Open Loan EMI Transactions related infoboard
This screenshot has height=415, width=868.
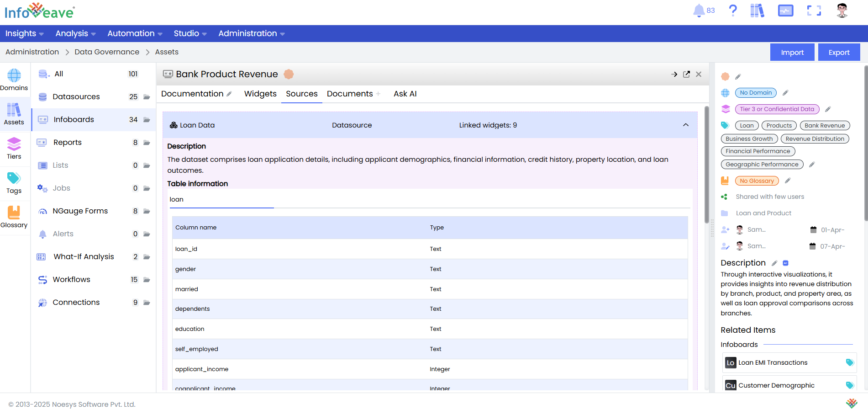tap(789, 363)
